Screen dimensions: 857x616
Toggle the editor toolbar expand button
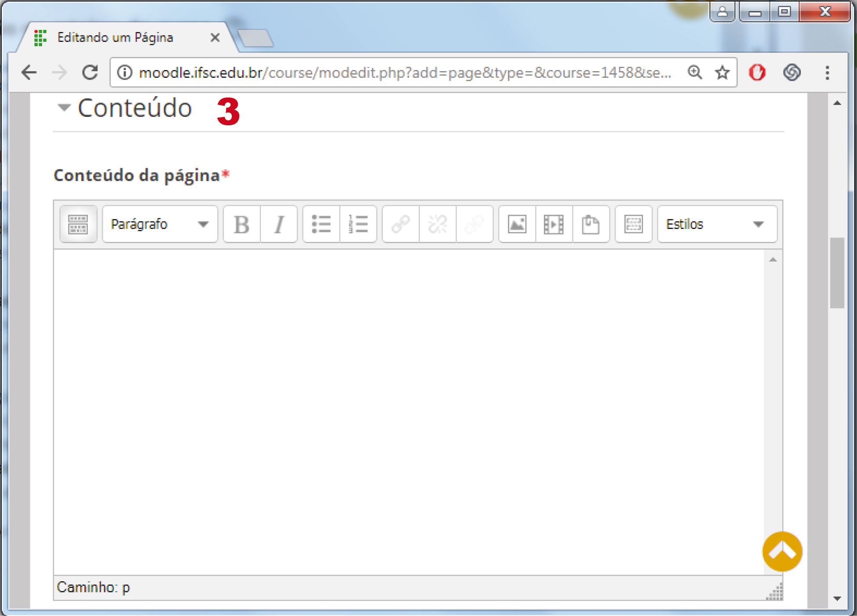tap(78, 224)
